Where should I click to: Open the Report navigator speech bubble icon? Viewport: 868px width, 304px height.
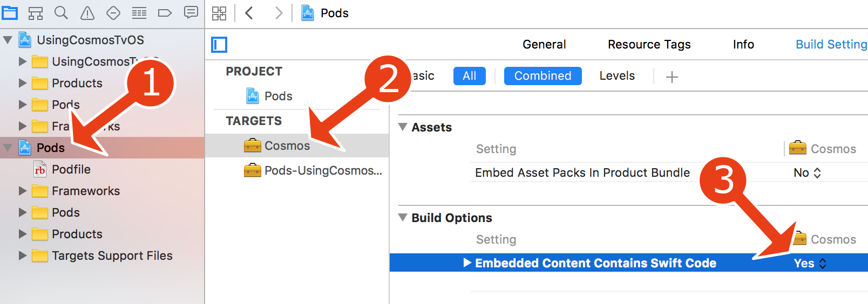(x=191, y=13)
